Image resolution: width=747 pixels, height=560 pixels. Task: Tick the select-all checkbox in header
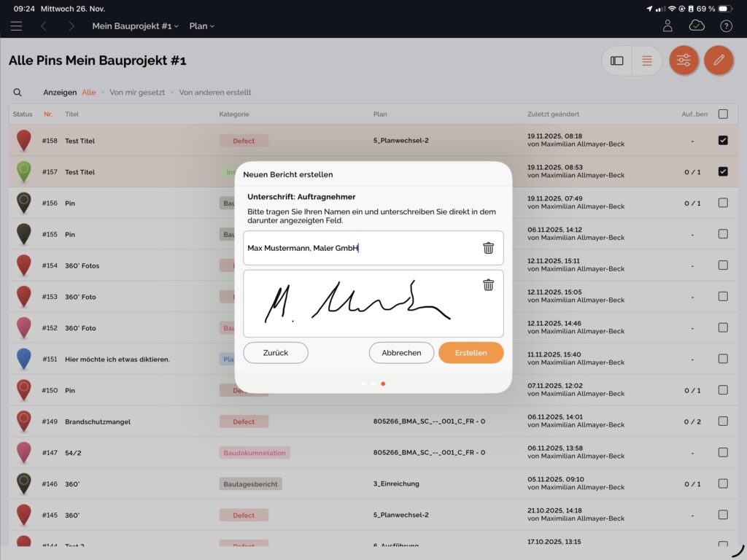coord(723,114)
